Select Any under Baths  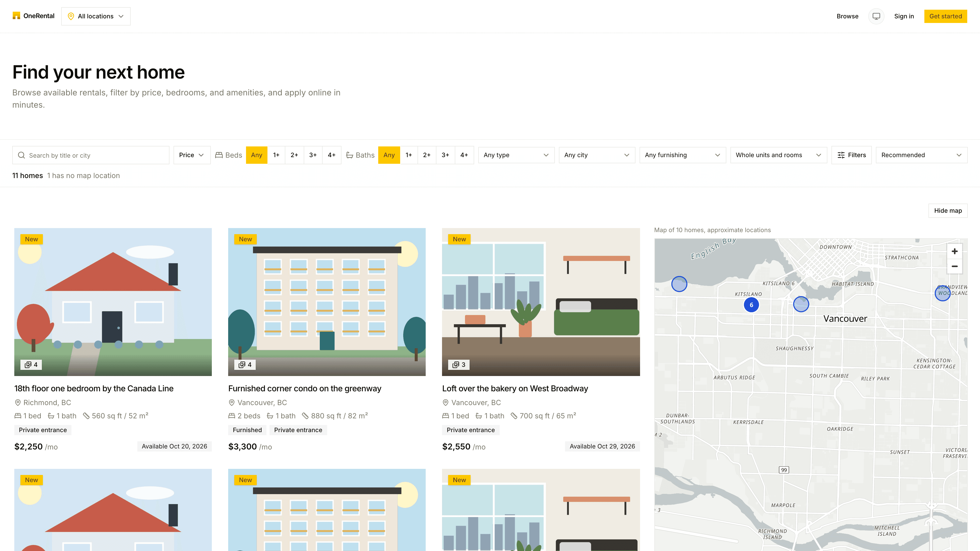click(389, 155)
